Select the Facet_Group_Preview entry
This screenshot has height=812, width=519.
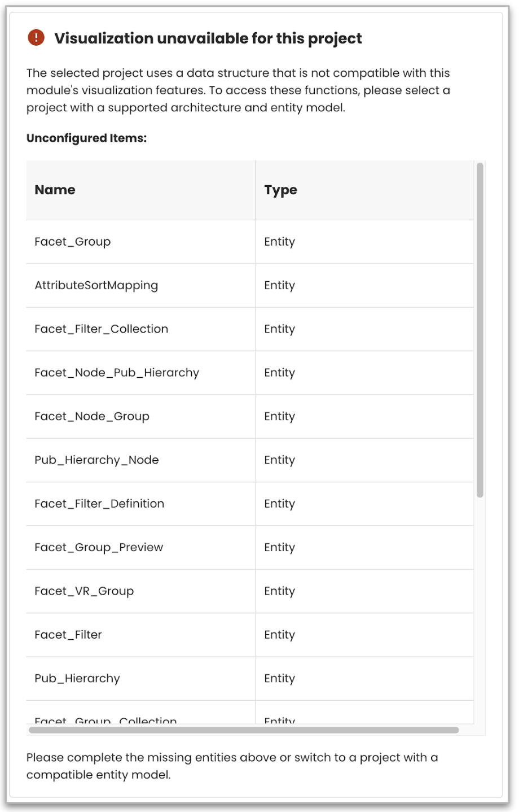tap(99, 547)
